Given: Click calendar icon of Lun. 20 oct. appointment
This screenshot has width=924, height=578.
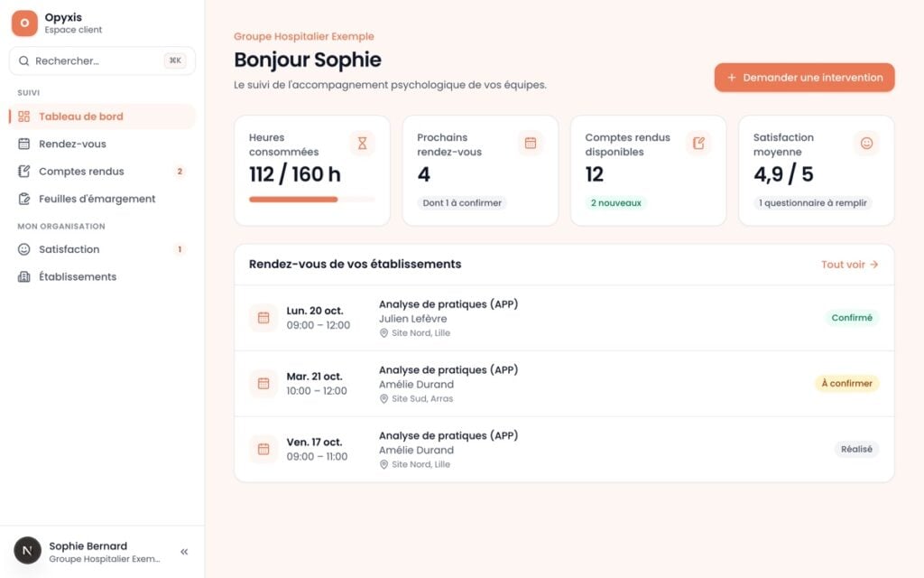Looking at the screenshot, I should click(263, 318).
